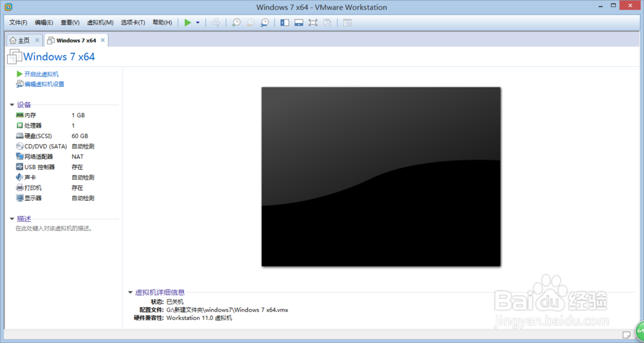
Task: Click the message log icon in status bar
Action: (x=627, y=335)
